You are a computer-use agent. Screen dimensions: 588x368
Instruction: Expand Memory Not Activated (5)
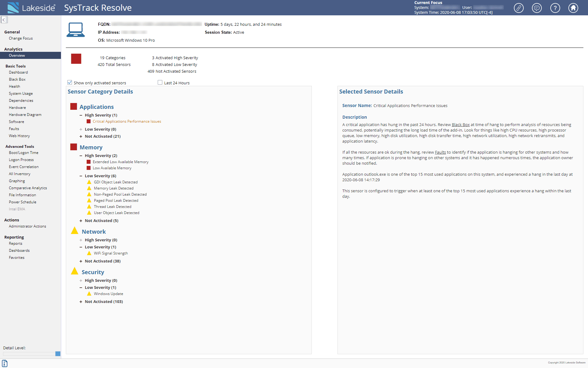(81, 221)
